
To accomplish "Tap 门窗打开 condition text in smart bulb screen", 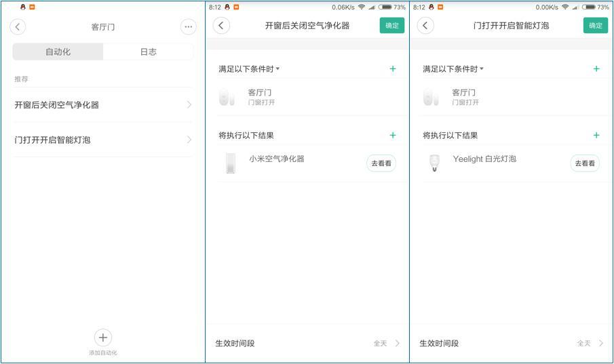I will pyautogui.click(x=465, y=102).
